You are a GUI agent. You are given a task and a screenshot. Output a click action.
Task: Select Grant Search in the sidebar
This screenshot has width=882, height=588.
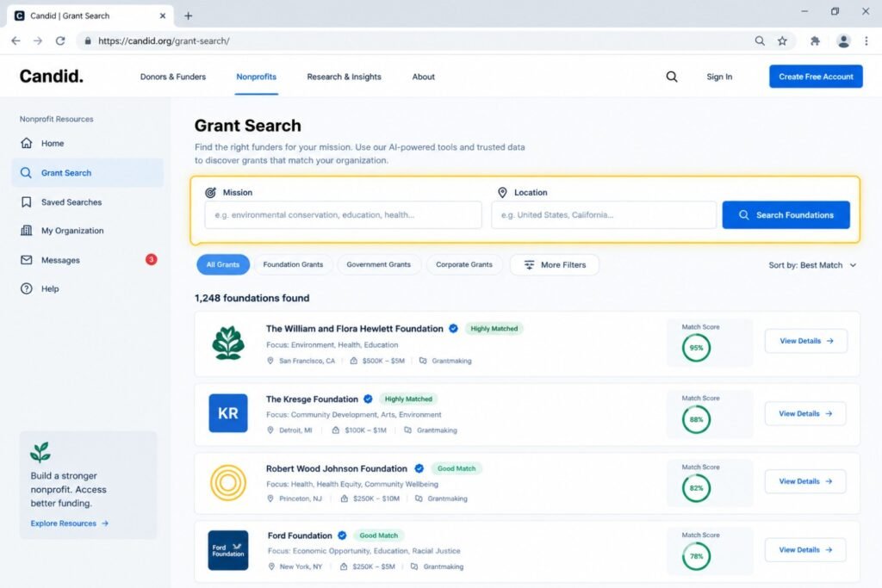[87, 172]
